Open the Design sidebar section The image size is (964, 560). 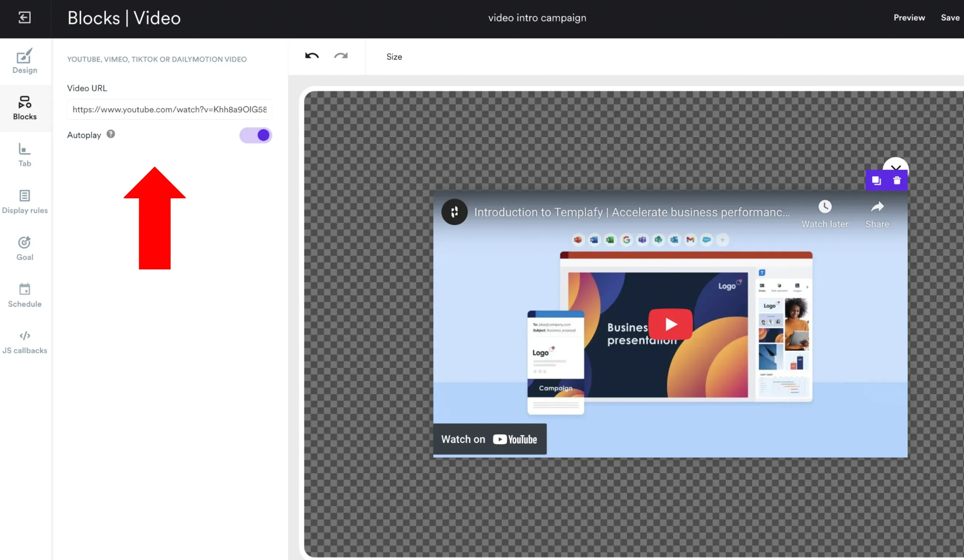[25, 61]
